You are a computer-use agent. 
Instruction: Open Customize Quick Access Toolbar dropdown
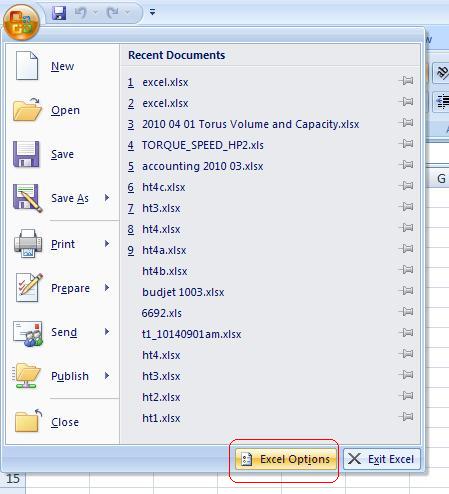152,12
